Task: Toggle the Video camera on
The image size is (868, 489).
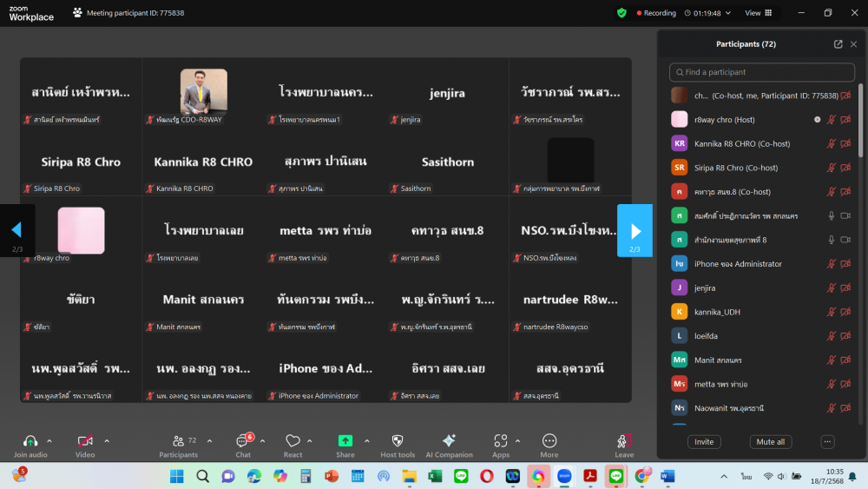Action: click(85, 441)
